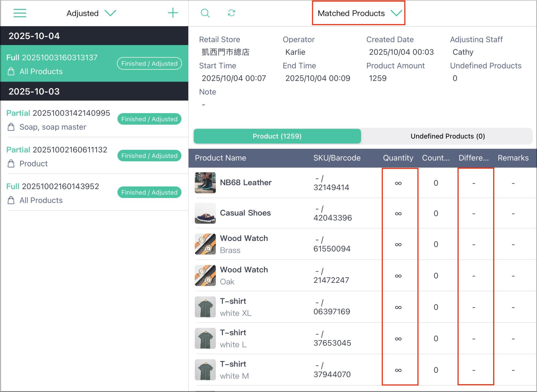Open search with magnifier icon
Image resolution: width=537 pixels, height=392 pixels.
click(x=205, y=13)
